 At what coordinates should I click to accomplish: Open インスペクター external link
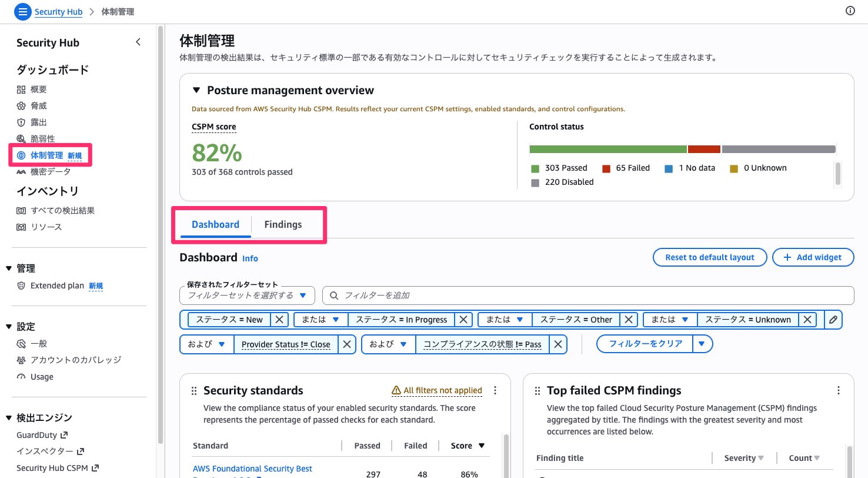coord(51,452)
